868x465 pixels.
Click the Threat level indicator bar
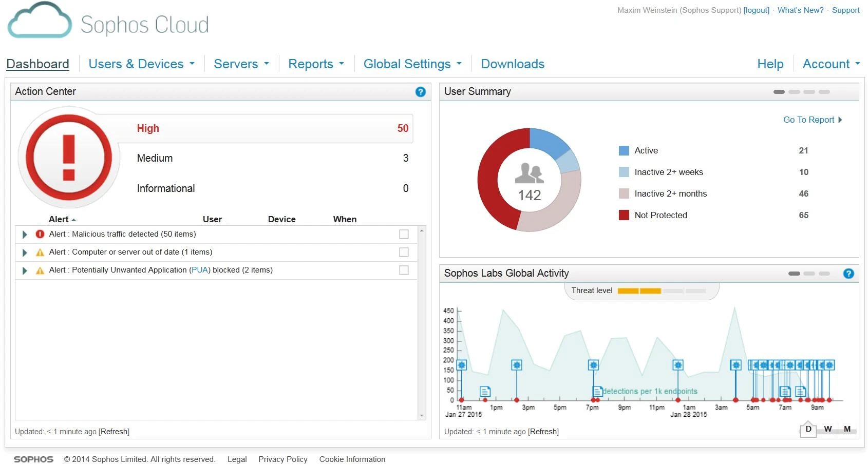[662, 291]
